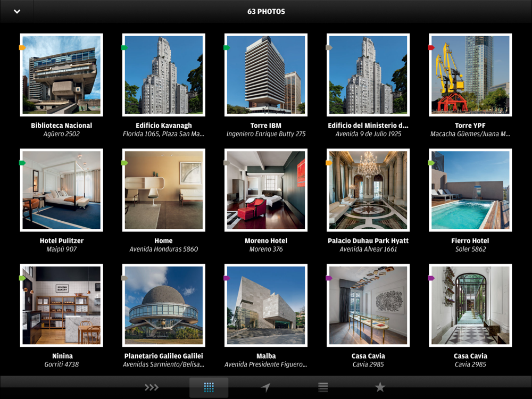Click the 'Malba' title
532x399 pixels.
[266, 356]
